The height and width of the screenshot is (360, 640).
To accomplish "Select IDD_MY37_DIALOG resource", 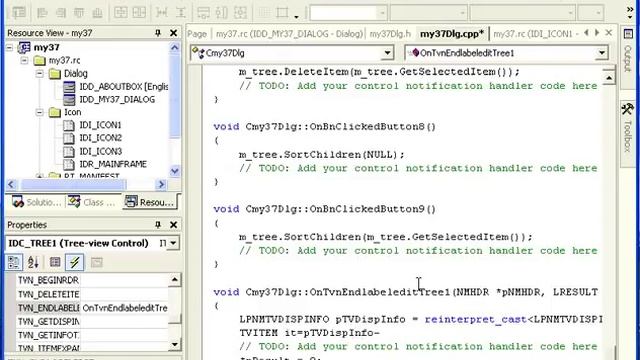I will 117,99.
